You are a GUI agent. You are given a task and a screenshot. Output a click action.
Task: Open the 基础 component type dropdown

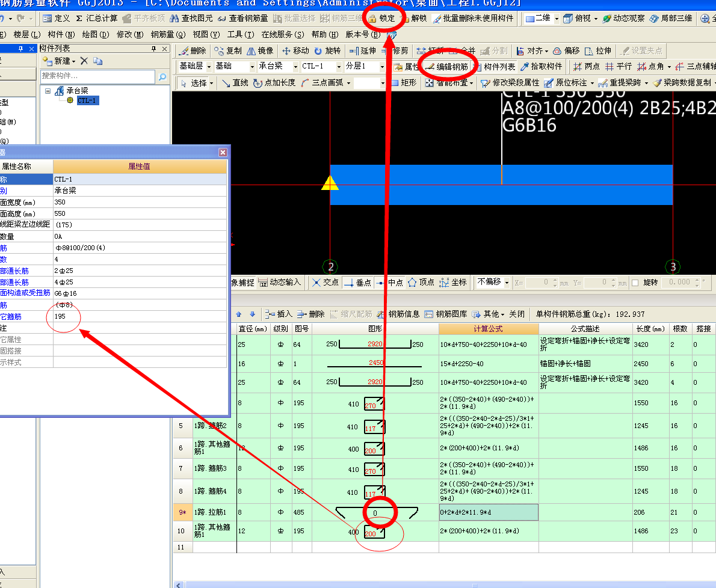252,67
